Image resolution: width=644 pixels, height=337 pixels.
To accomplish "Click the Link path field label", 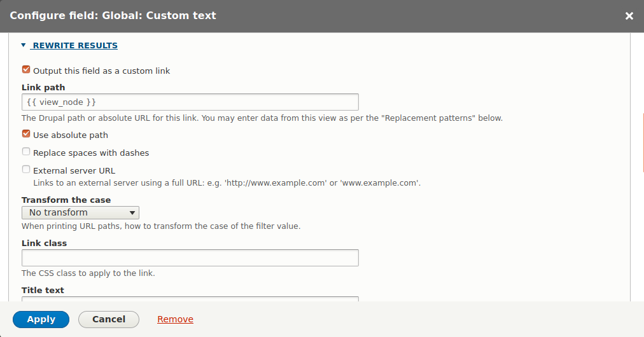I will click(x=43, y=87).
